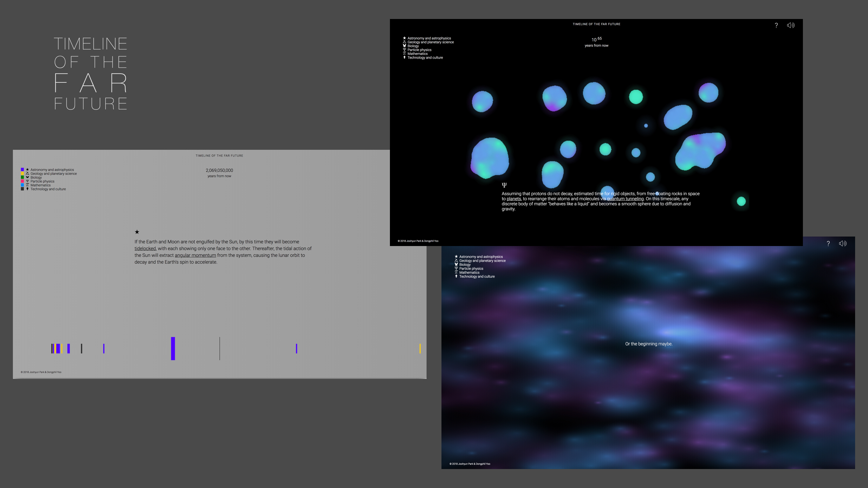This screenshot has width=868, height=488.
Task: Click the help question mark in black panel
Action: click(x=776, y=25)
